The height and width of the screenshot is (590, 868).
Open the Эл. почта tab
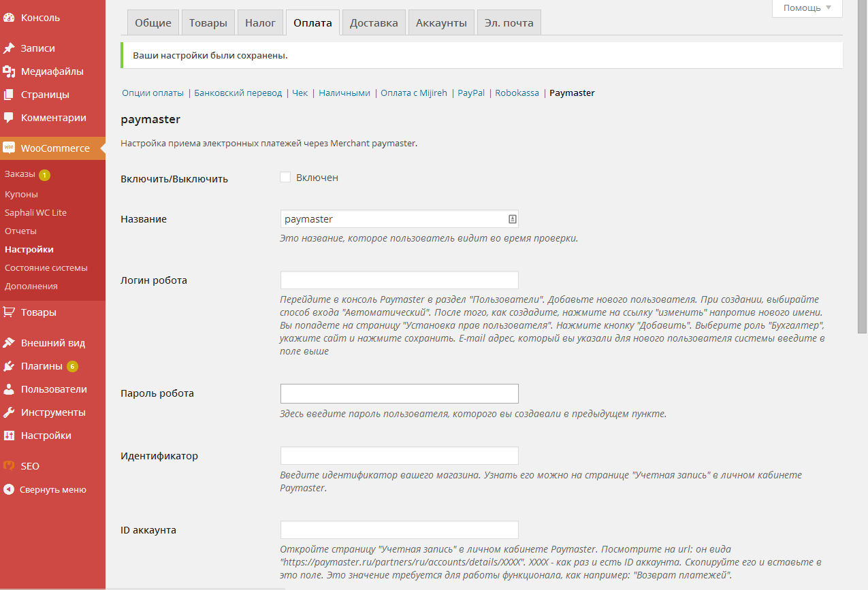click(x=509, y=22)
